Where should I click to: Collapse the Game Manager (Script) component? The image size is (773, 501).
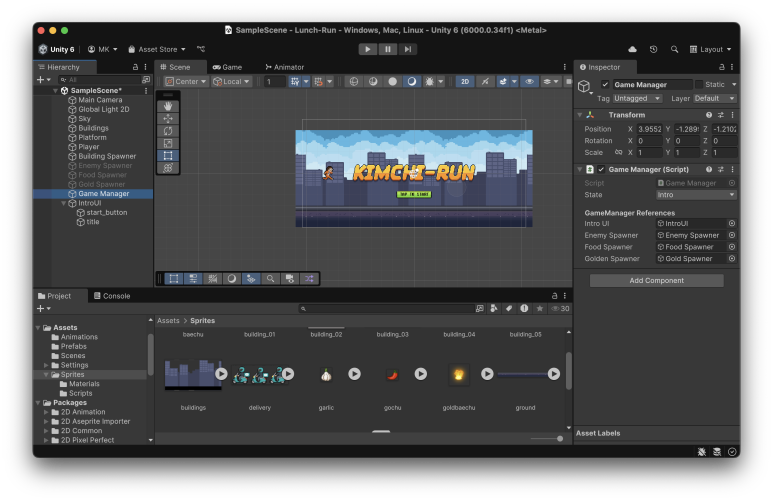point(580,169)
